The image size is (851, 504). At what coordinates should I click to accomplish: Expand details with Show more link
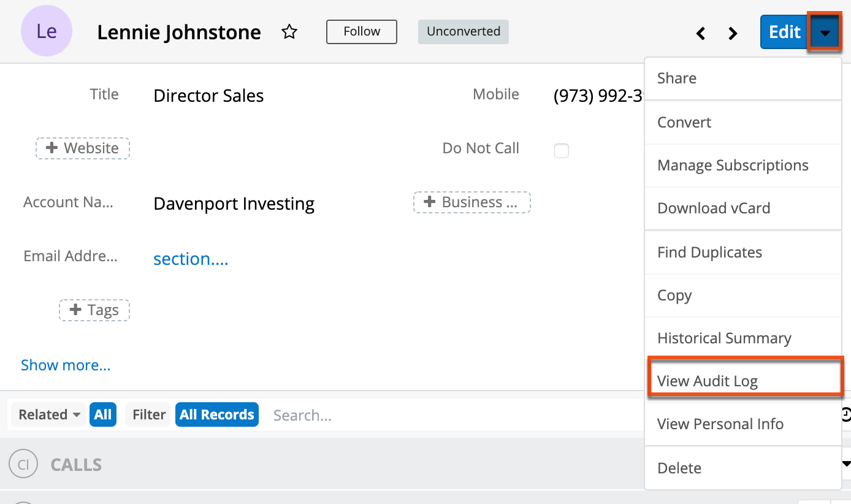pyautogui.click(x=66, y=365)
